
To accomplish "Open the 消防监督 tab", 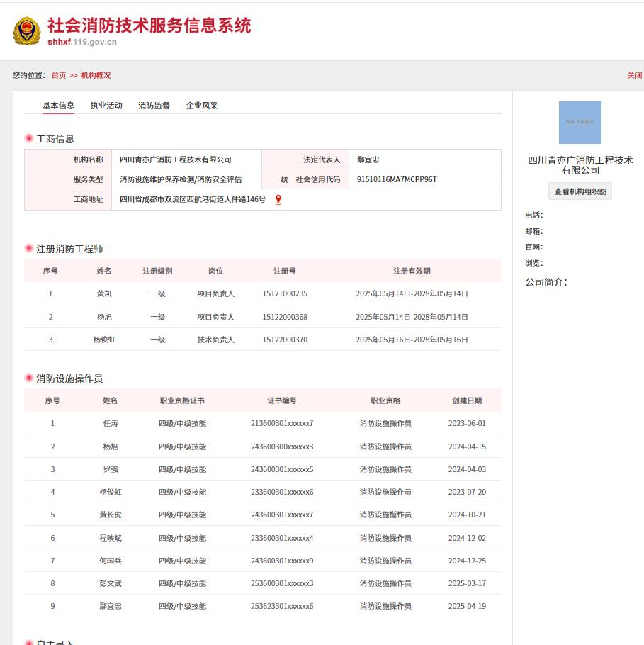I will click(x=155, y=105).
